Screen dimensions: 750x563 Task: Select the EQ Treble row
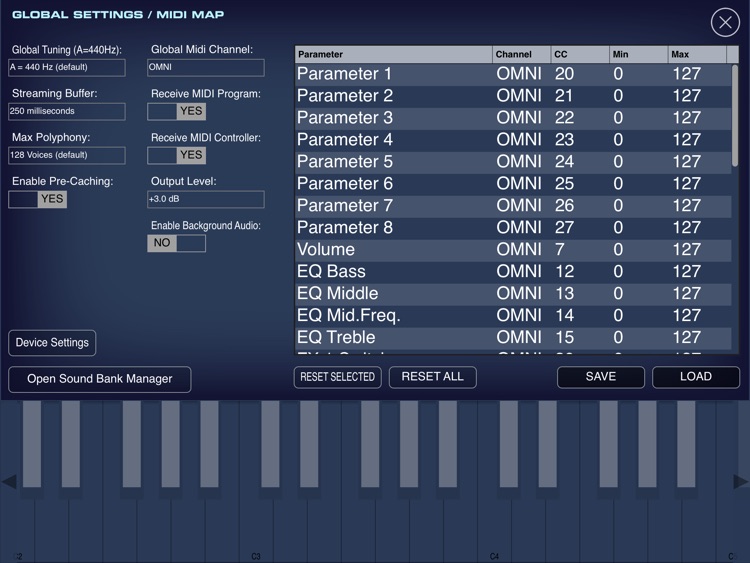[x=513, y=338]
